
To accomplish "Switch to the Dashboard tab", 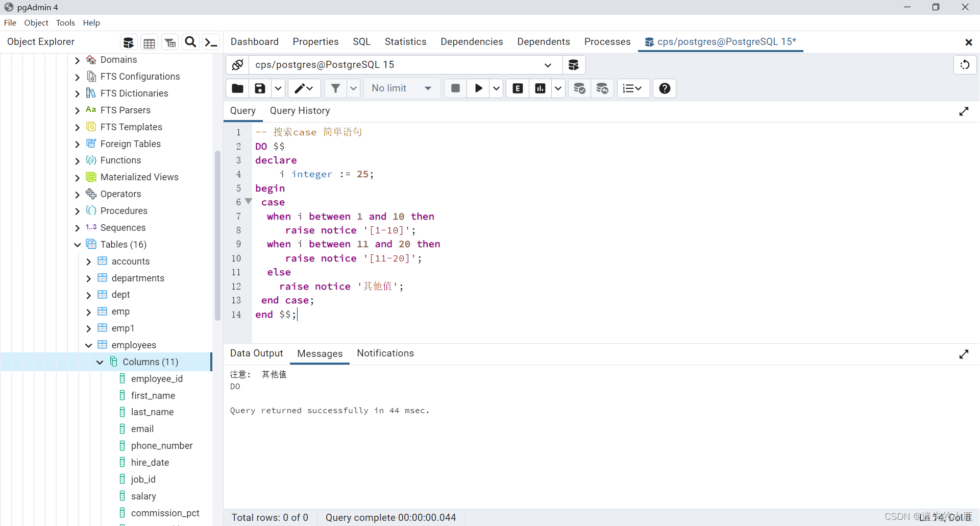I will [x=255, y=42].
